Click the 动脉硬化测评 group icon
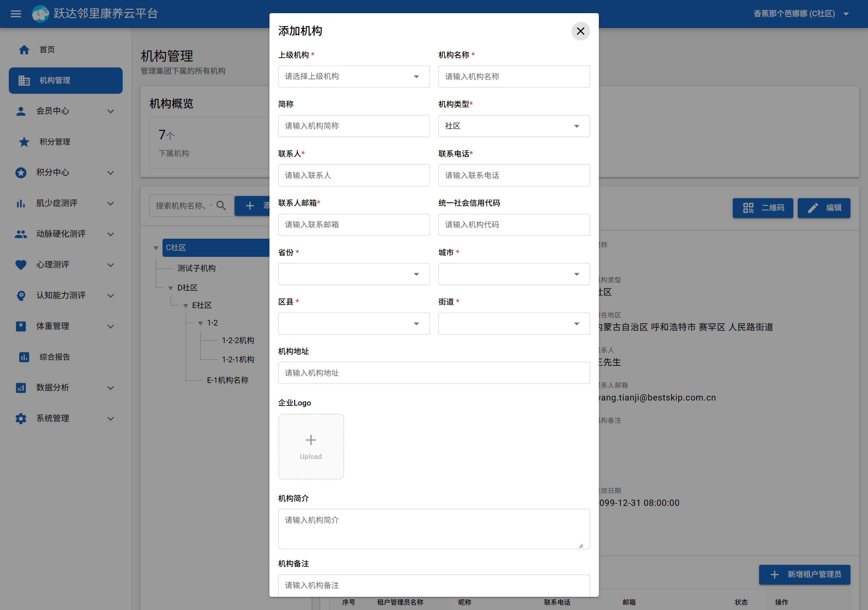This screenshot has width=868, height=610. point(21,234)
